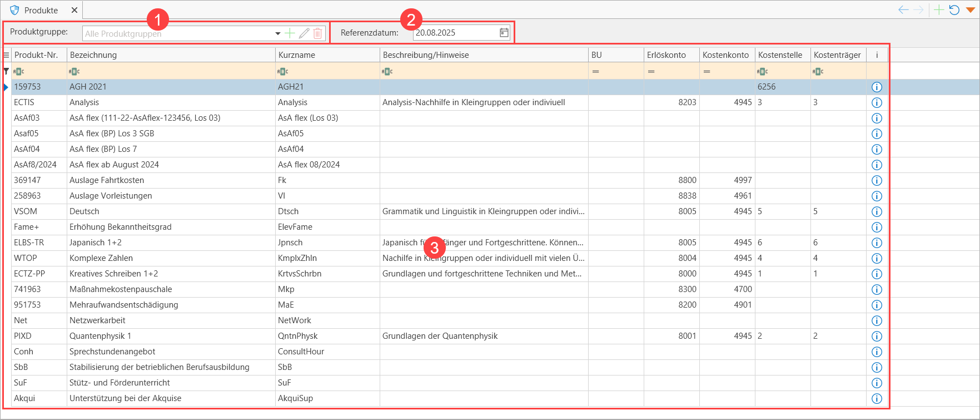The image size is (980, 420).
Task: Show info icon for AsAf03 row
Action: 877,118
